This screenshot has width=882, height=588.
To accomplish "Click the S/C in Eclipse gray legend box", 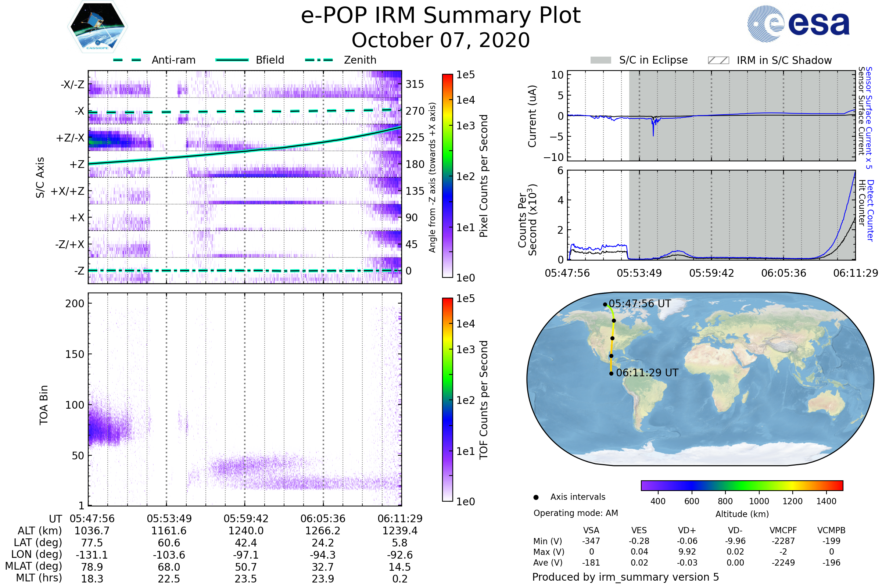I will [x=600, y=60].
